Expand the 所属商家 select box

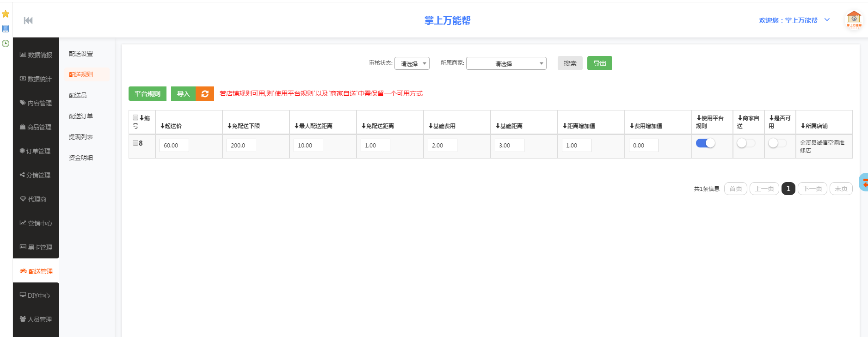(506, 63)
